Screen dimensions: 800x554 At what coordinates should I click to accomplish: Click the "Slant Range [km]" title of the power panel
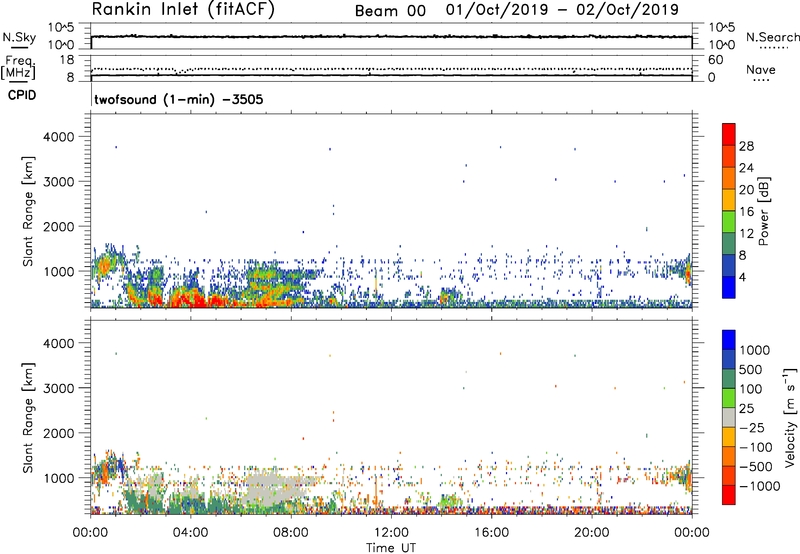pos(28,211)
